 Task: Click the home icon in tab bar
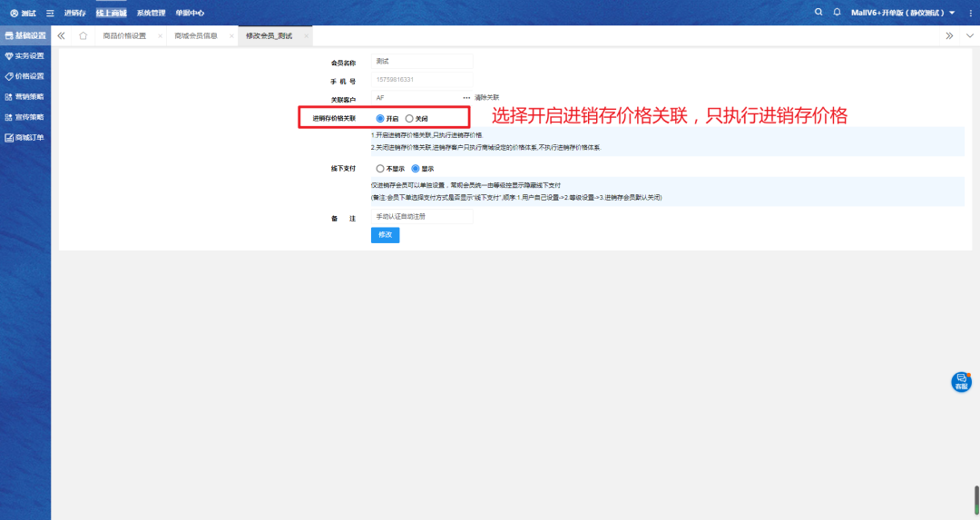(x=83, y=36)
